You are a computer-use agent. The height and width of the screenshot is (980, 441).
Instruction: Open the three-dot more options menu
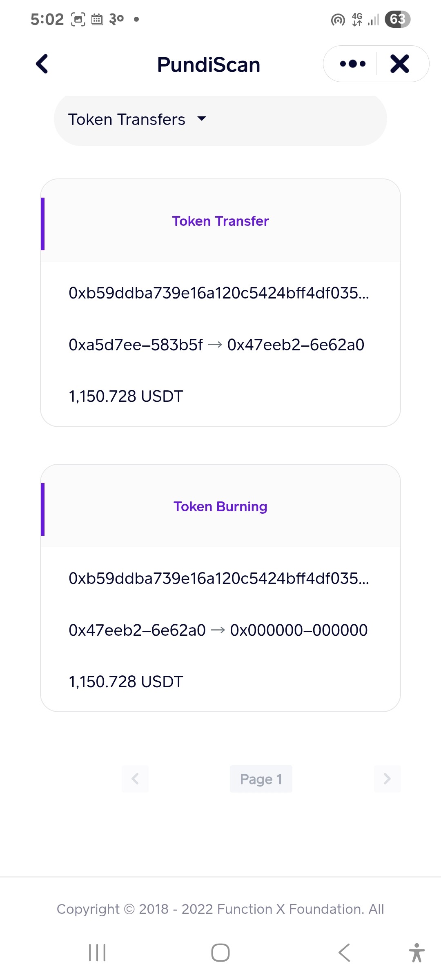pos(353,64)
